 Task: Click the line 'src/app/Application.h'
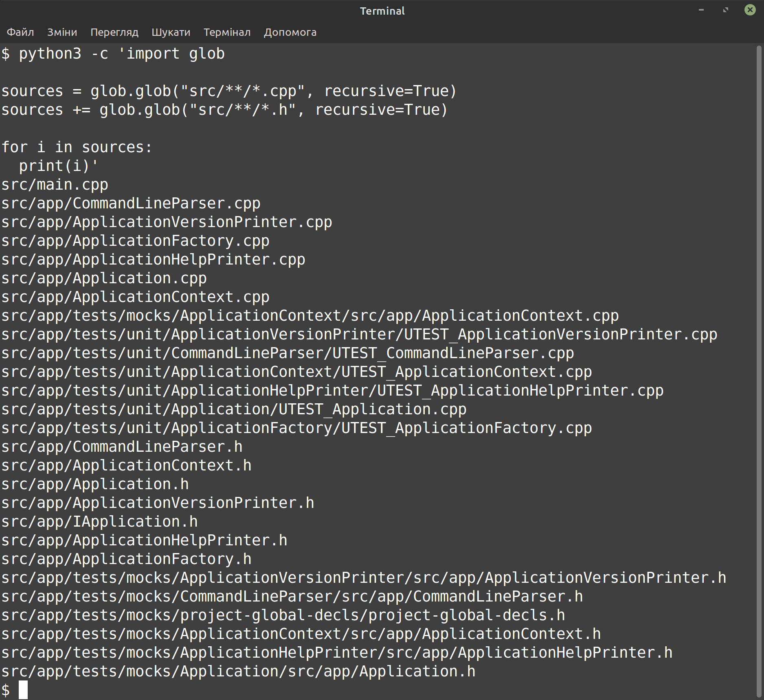pos(95,484)
